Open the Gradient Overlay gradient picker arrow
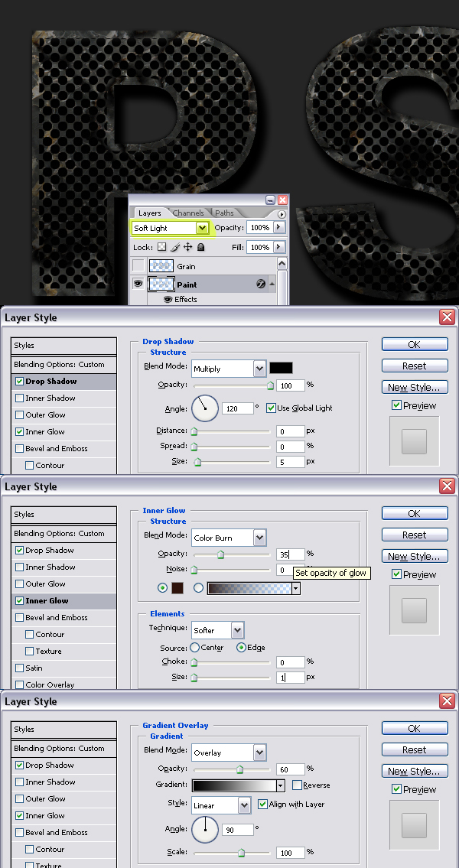 [281, 785]
